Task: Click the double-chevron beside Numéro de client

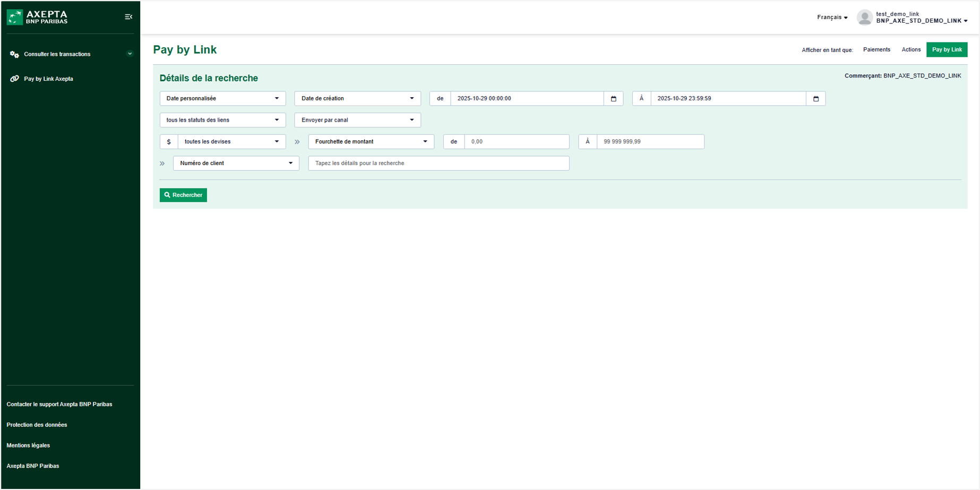Action: [x=162, y=164]
